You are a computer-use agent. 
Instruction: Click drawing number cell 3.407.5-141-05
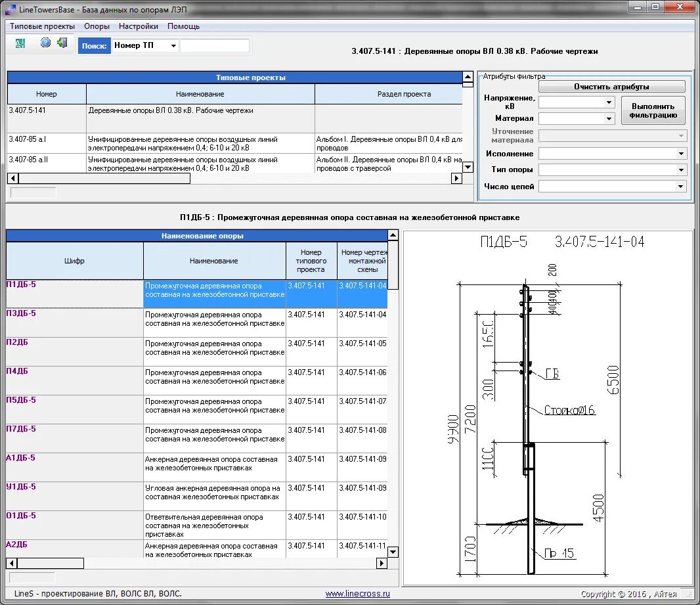pos(362,352)
